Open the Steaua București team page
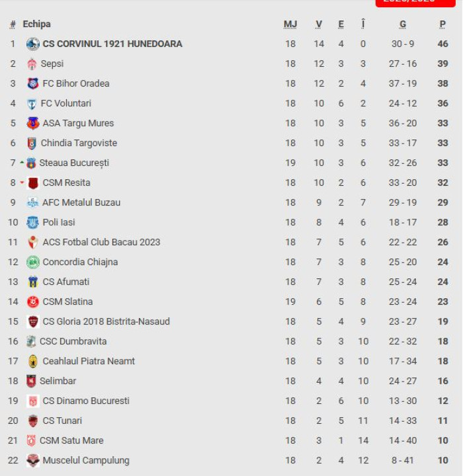Image resolution: width=463 pixels, height=476 pixels. [74, 163]
